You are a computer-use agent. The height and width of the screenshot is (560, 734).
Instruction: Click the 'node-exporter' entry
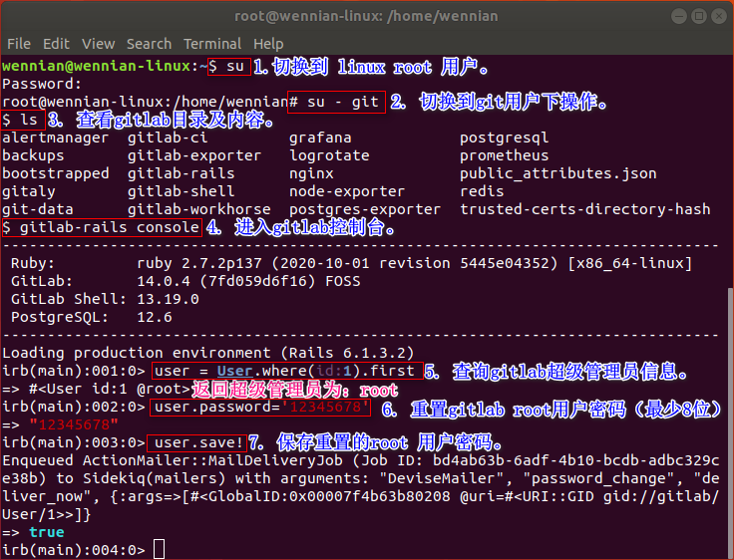[x=347, y=191]
